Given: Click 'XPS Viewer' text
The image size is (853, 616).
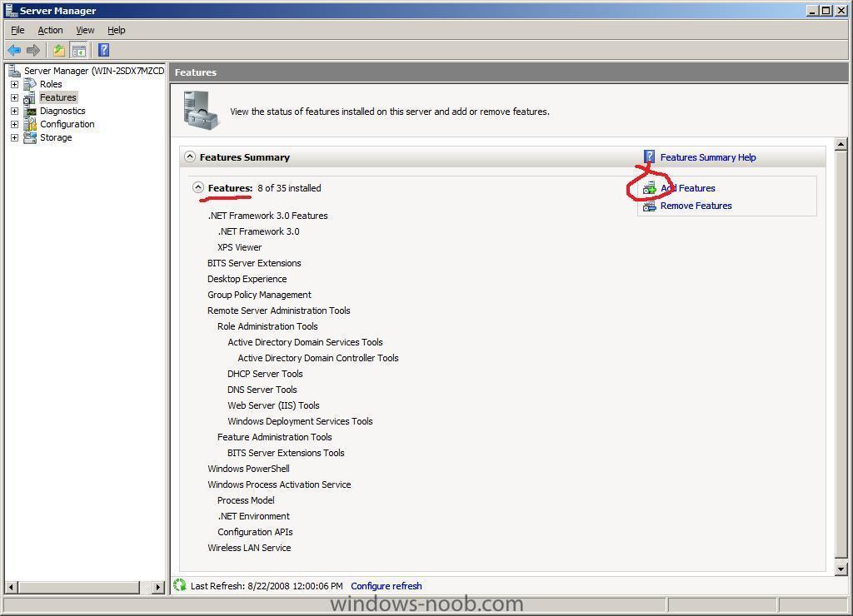Looking at the screenshot, I should pyautogui.click(x=239, y=247).
